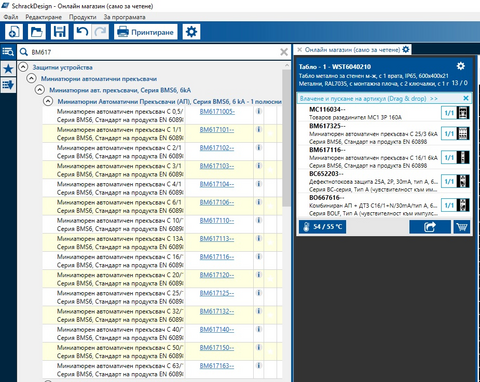Show info for BM617132 item
This screenshot has height=382, width=480.
259,311
